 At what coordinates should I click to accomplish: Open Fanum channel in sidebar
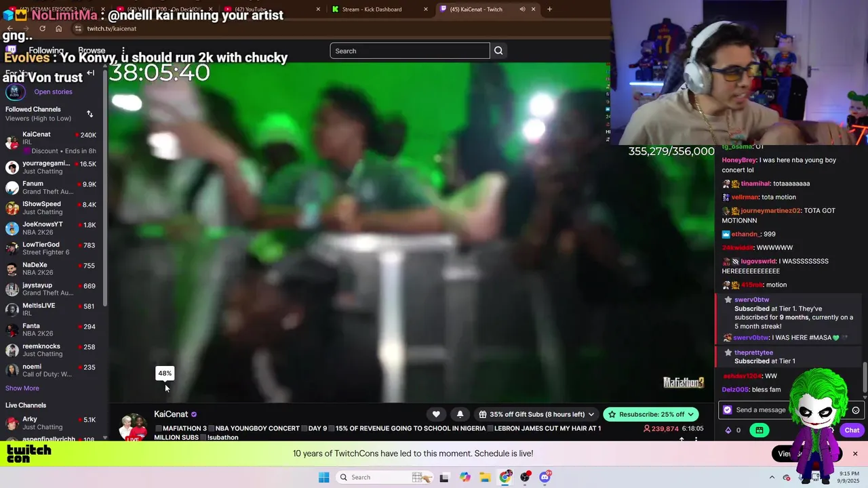pos(52,188)
